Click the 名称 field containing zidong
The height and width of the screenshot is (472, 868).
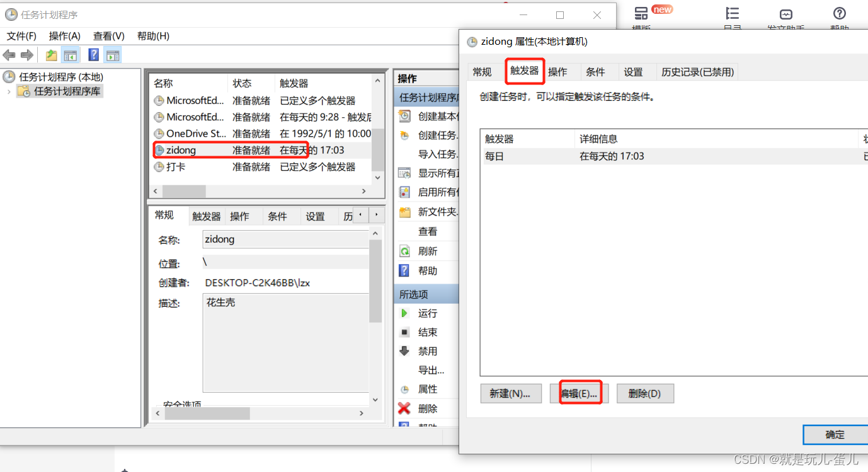click(287, 239)
